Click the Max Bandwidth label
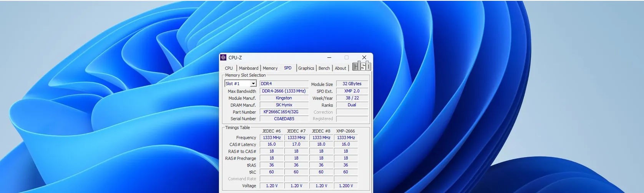 pyautogui.click(x=242, y=91)
